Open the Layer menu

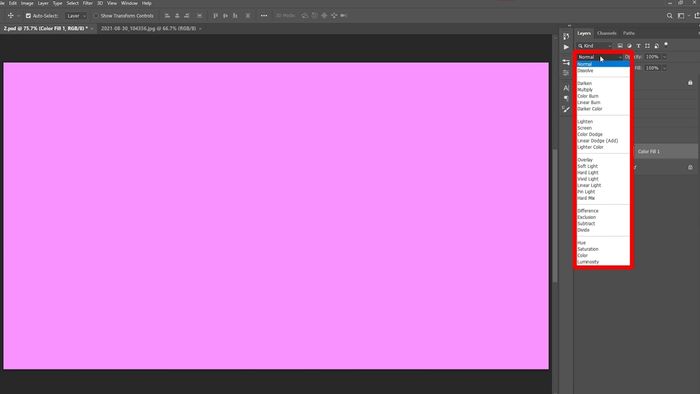[43, 3]
